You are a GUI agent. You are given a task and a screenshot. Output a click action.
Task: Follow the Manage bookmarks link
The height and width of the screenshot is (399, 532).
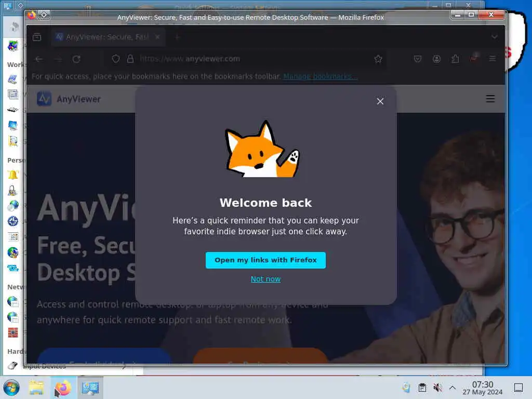coord(320,76)
